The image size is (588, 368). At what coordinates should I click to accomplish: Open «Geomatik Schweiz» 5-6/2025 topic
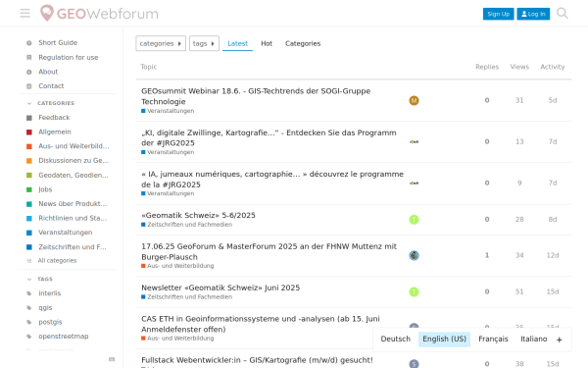click(x=198, y=215)
